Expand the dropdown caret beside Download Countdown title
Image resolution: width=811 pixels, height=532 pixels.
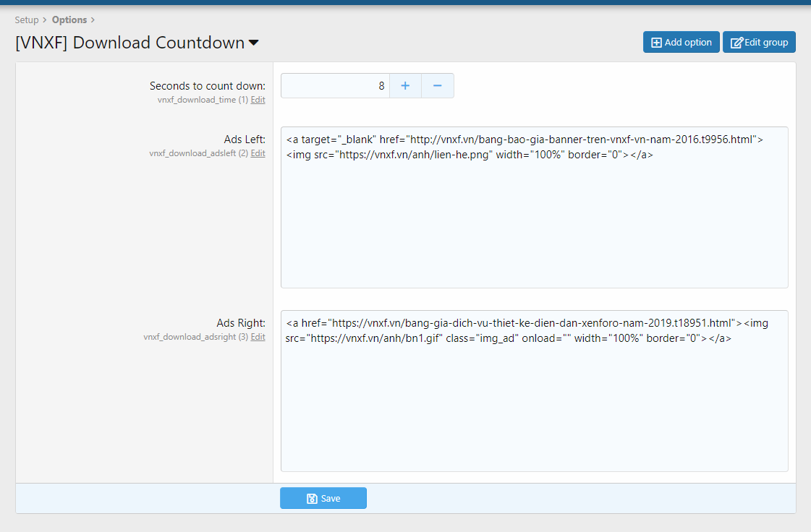coord(254,43)
